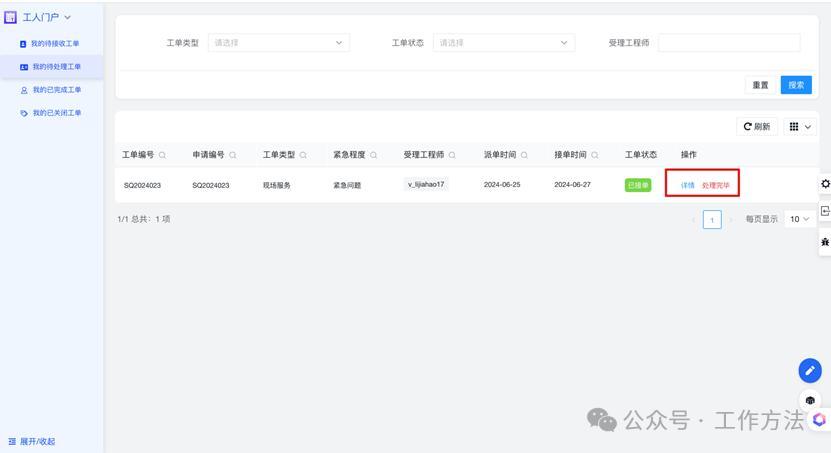
Task: Click the search icon beside 接单时间
Action: point(595,155)
